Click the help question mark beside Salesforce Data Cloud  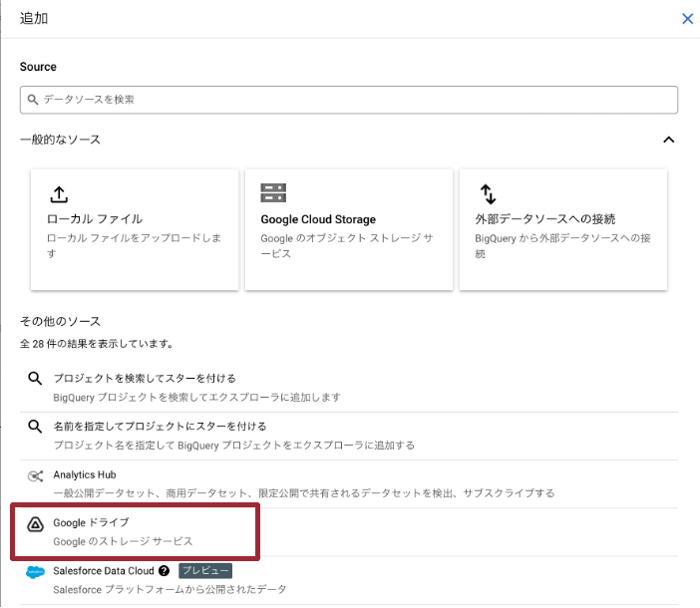pos(164,571)
